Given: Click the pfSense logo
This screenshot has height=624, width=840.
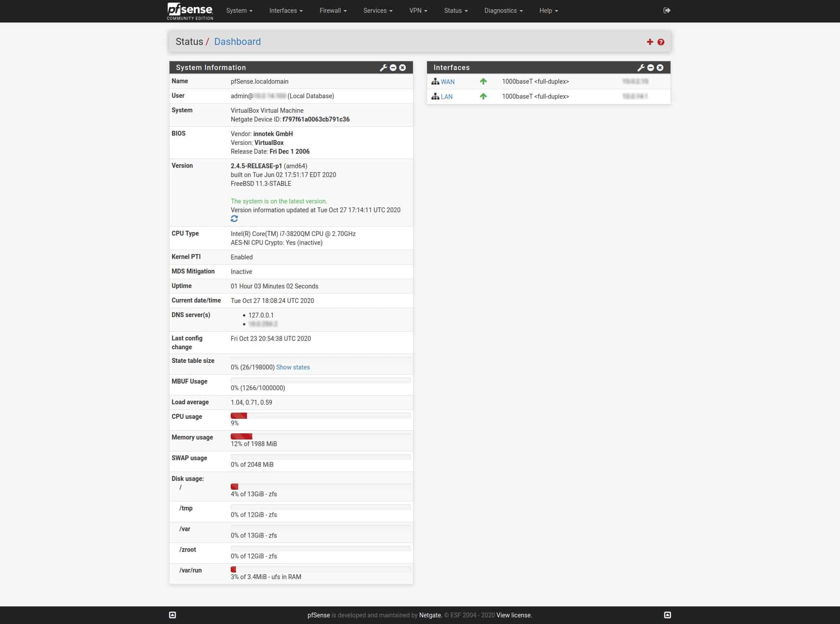Looking at the screenshot, I should (x=190, y=11).
